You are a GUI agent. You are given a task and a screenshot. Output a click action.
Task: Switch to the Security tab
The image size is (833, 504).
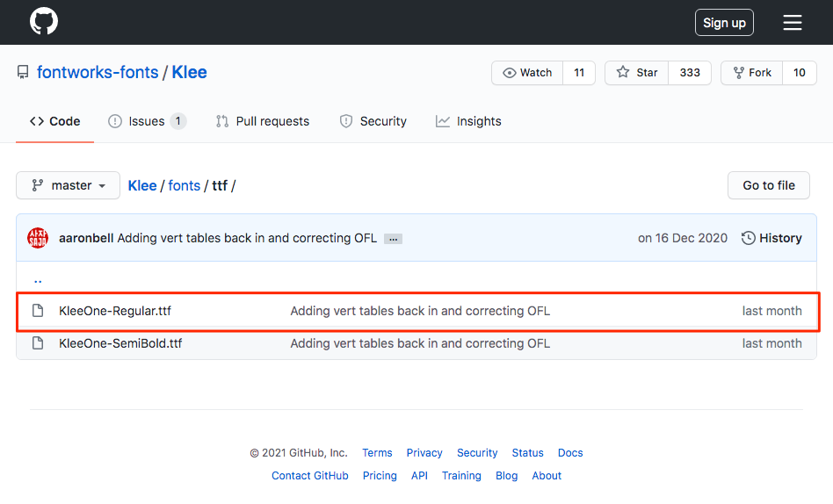373,121
